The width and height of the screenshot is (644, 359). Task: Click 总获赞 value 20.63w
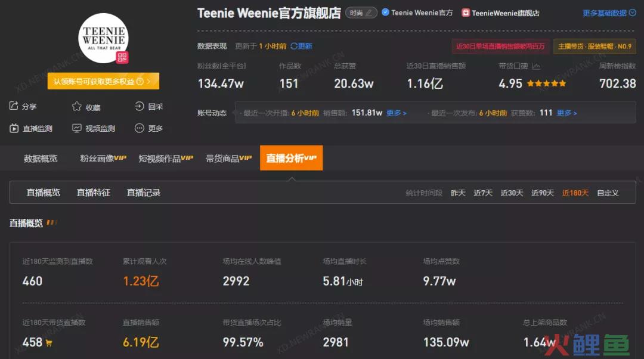(x=354, y=84)
